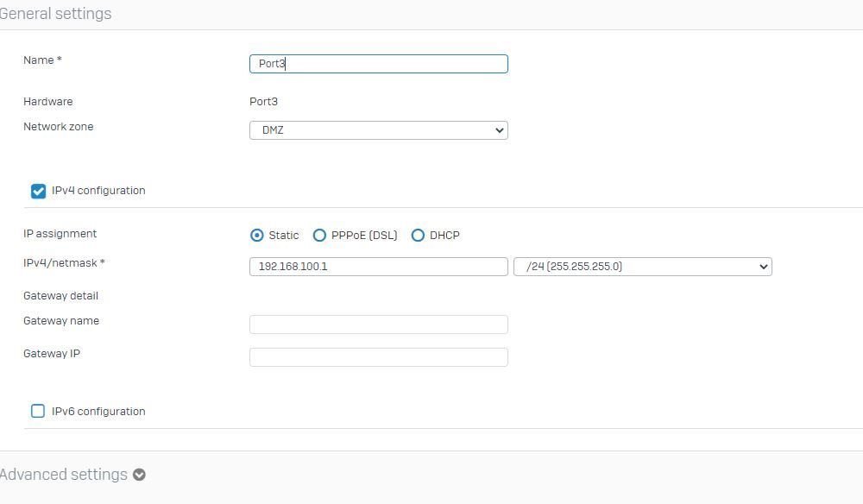Enable the IPv6 configuration checkbox
The width and height of the screenshot is (863, 504).
point(38,411)
